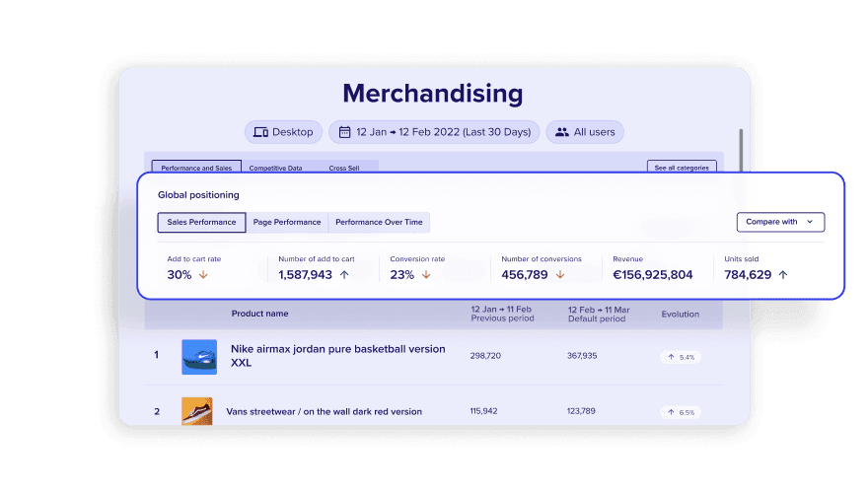The image size is (868, 493).
Task: Open the Competitive Data tab
Action: click(275, 169)
